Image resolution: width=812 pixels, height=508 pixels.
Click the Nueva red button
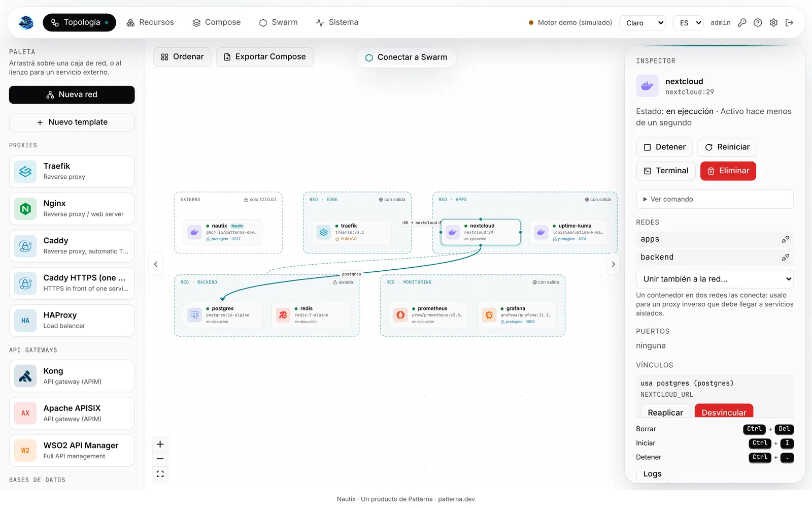point(72,95)
